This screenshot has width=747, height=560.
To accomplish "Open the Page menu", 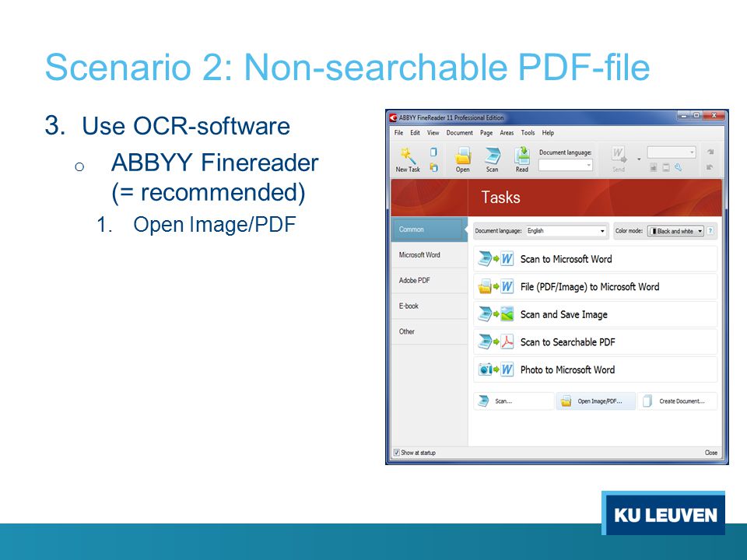I will pyautogui.click(x=486, y=133).
